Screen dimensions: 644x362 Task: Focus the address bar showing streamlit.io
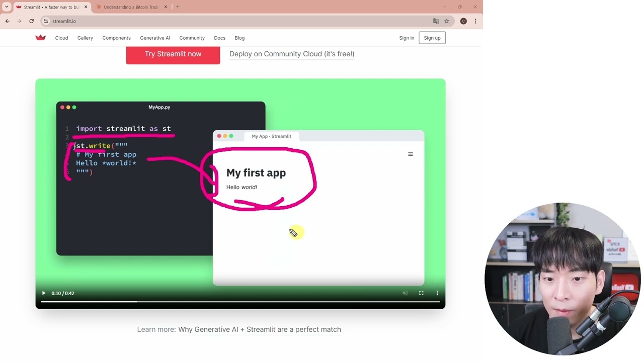242,21
